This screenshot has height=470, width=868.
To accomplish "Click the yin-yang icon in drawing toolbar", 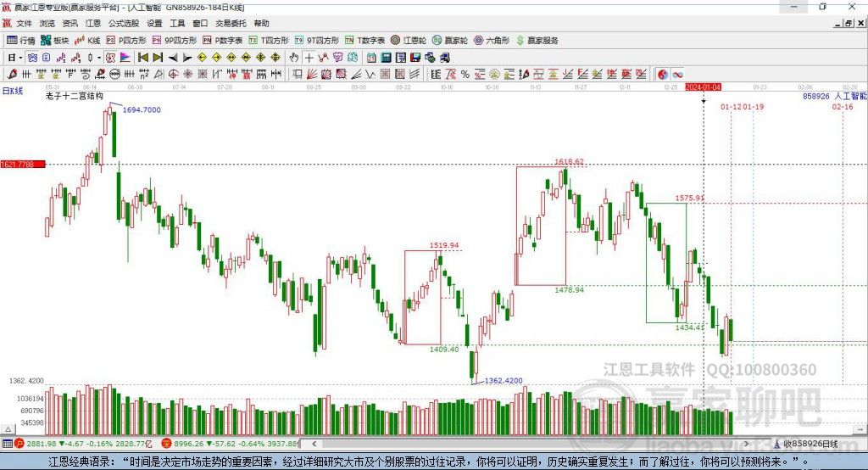I will (x=662, y=74).
